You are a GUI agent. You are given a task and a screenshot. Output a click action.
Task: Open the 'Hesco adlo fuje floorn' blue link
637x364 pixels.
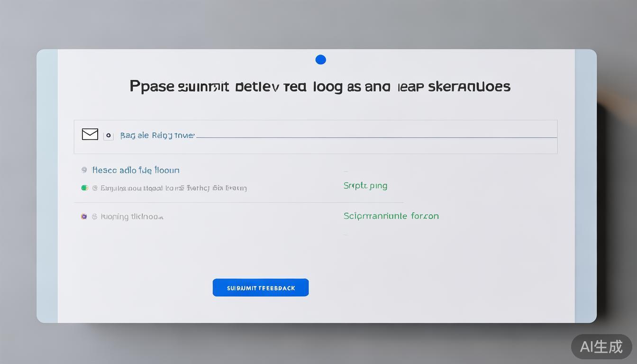(136, 170)
